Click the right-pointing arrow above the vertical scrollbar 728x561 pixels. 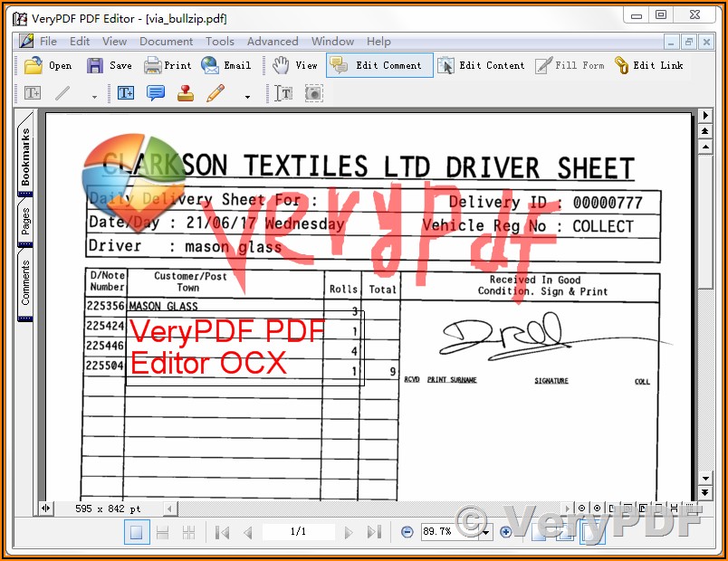[705, 115]
